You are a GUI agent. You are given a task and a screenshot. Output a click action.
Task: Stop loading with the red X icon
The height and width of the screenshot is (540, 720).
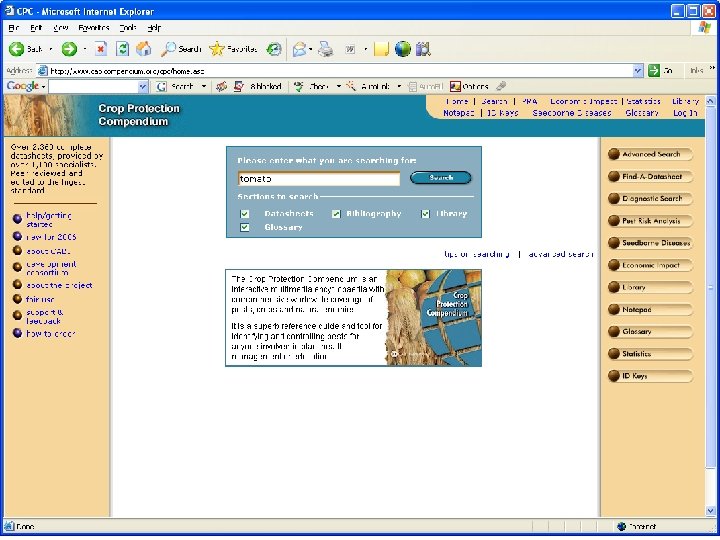(x=101, y=49)
